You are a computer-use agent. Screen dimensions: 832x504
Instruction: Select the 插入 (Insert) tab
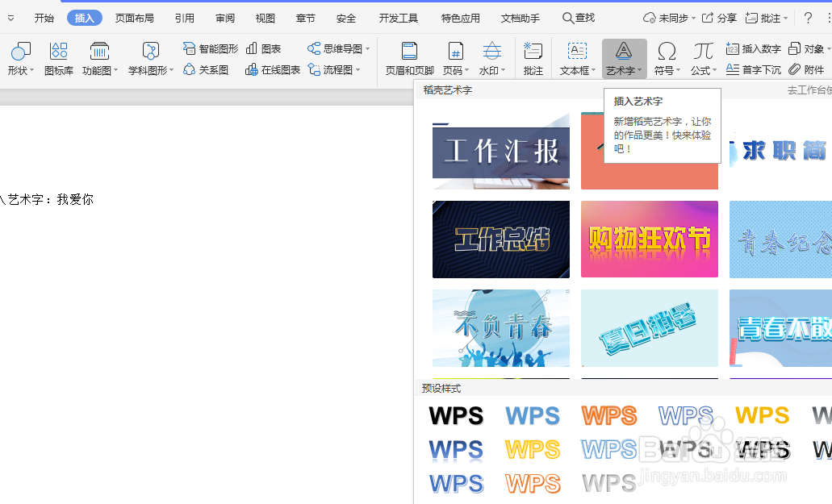(85, 18)
